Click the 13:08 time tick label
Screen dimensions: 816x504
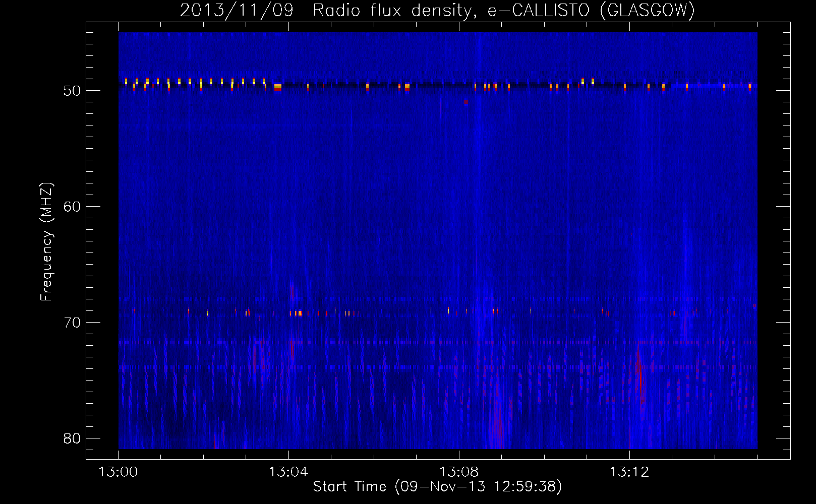pyautogui.click(x=459, y=472)
